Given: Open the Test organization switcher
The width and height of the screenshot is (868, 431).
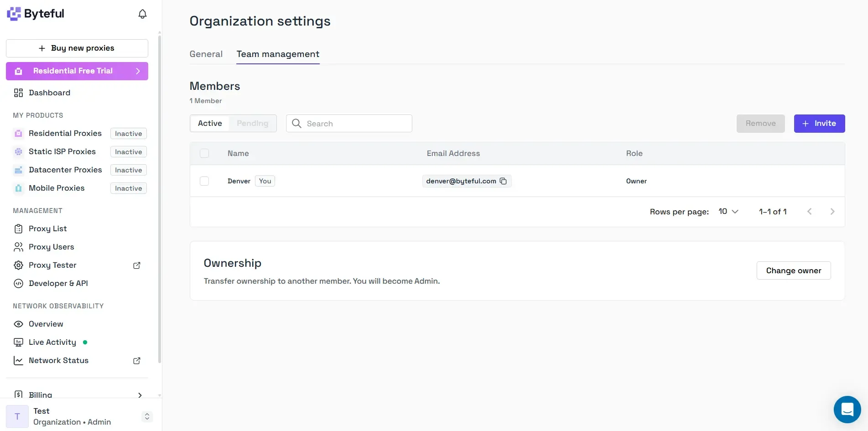Looking at the screenshot, I should (x=147, y=416).
